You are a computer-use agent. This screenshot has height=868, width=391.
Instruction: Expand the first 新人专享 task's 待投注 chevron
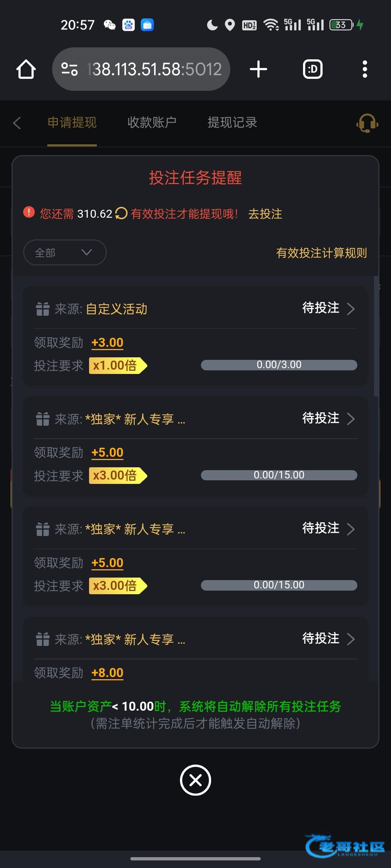coord(350,419)
